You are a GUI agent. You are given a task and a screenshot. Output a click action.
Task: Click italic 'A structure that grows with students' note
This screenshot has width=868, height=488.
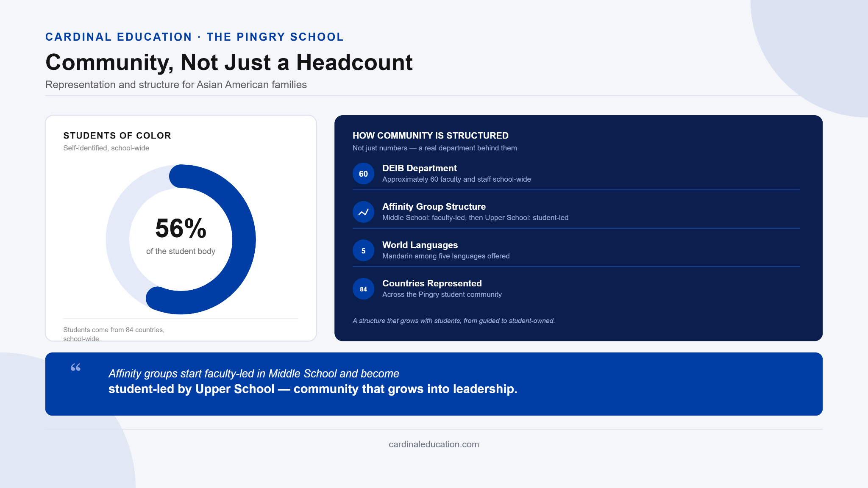point(453,321)
